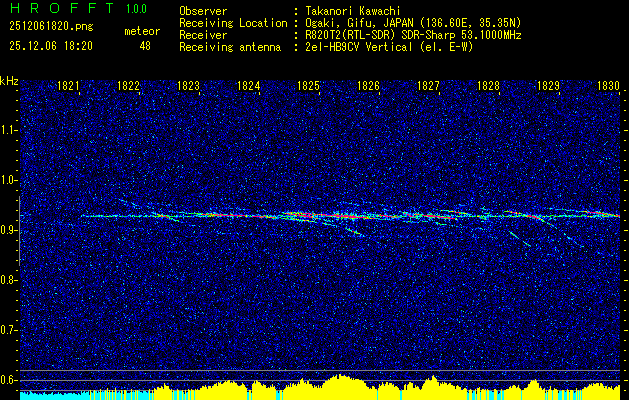Click the meteor count 48

[145, 46]
